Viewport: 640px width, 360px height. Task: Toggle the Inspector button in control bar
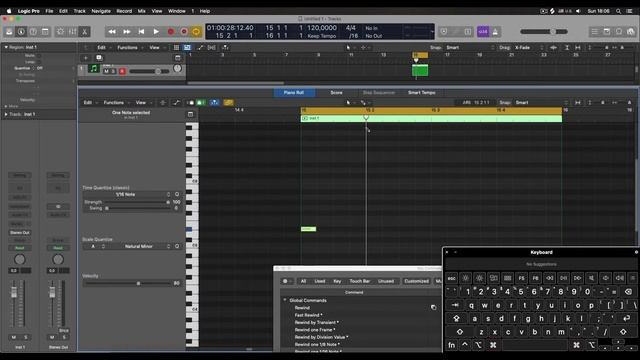pyautogui.click(x=21, y=31)
